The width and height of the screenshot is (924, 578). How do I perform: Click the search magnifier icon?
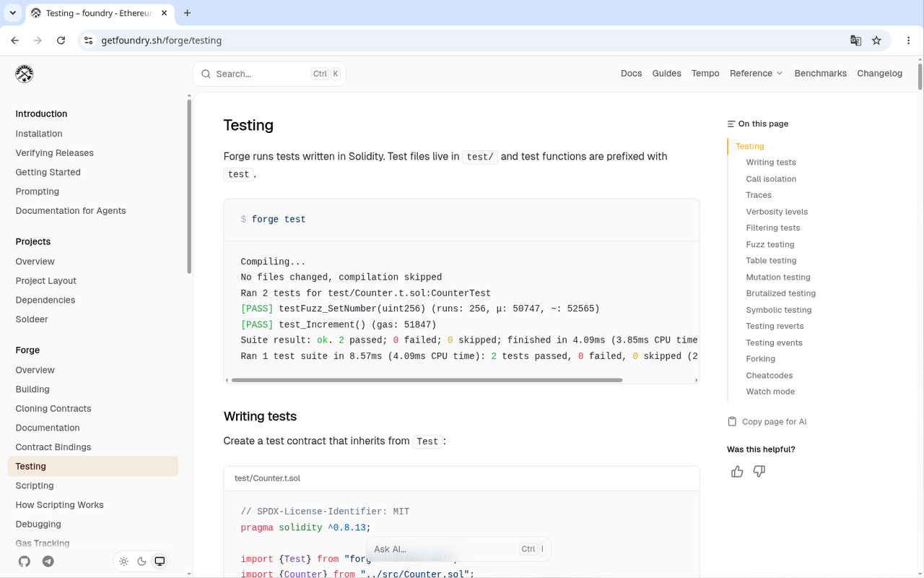pos(206,74)
